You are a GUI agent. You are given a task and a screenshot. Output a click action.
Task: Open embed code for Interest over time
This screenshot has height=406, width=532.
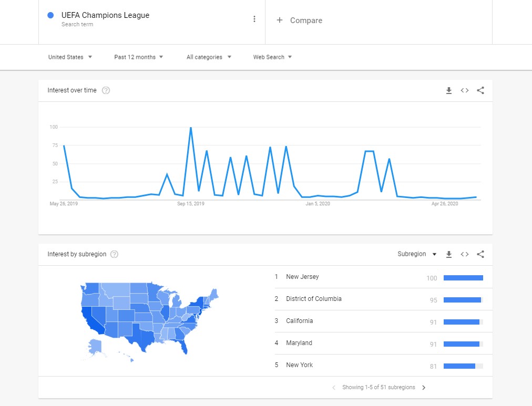point(465,90)
